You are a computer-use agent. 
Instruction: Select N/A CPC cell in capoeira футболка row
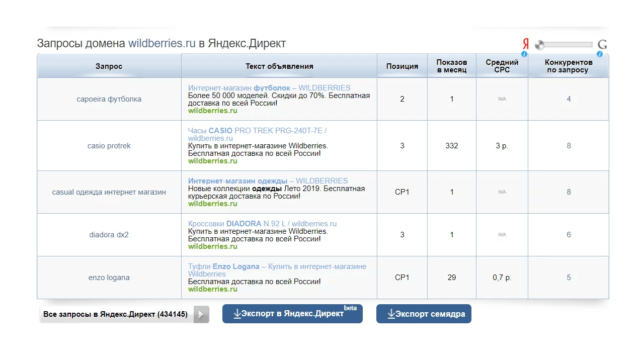coord(502,99)
